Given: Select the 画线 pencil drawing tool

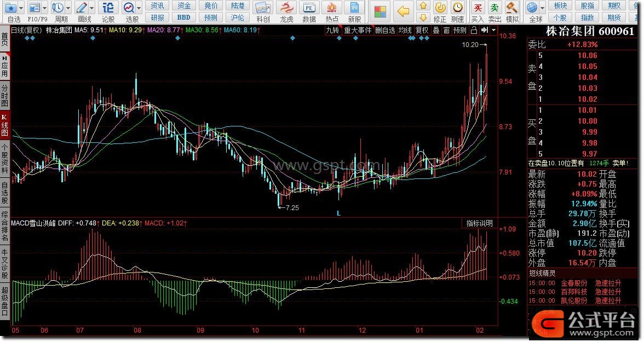Looking at the screenshot, I should pyautogui.click(x=82, y=8).
